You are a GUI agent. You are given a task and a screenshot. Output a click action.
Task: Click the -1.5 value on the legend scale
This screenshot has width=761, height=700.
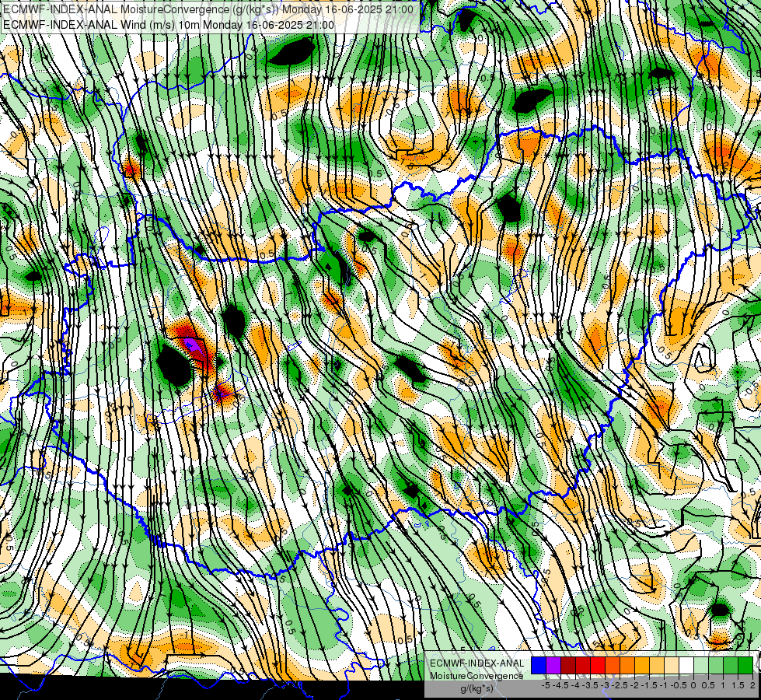pyautogui.click(x=649, y=685)
